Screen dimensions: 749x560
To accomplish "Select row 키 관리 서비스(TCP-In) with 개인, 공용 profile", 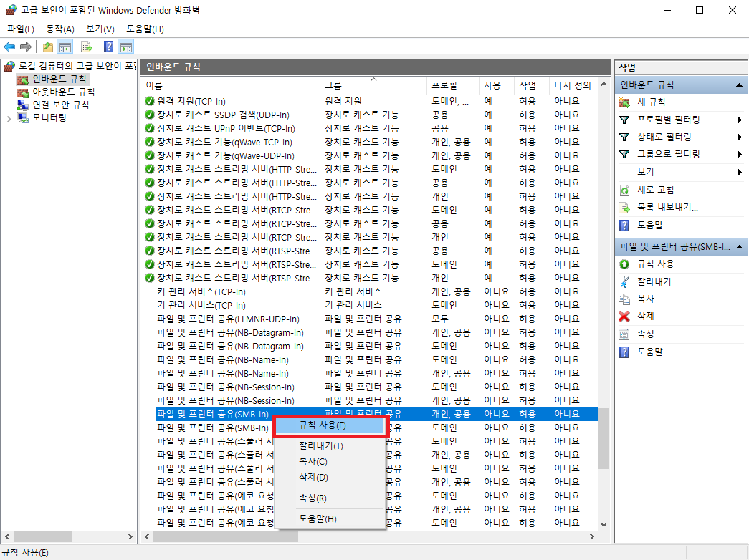I will [371, 291].
